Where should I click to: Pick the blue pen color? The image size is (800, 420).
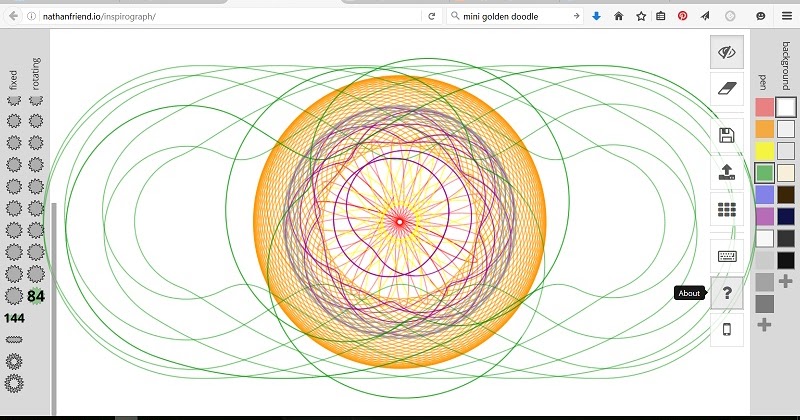tap(764, 195)
